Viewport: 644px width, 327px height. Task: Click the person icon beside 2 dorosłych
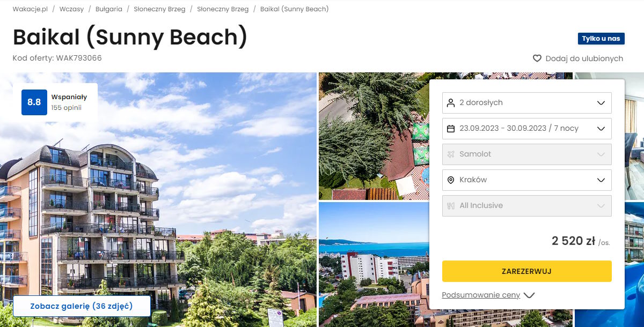coord(451,102)
